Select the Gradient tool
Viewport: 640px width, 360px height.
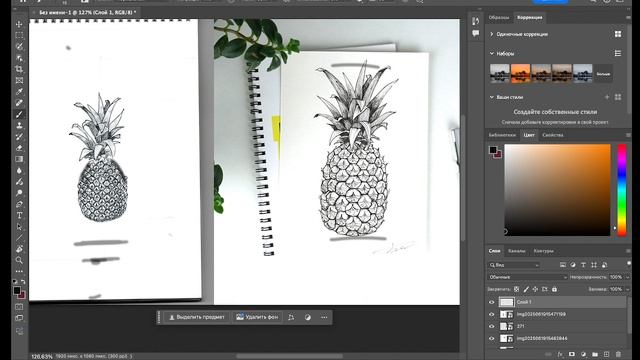(x=19, y=159)
